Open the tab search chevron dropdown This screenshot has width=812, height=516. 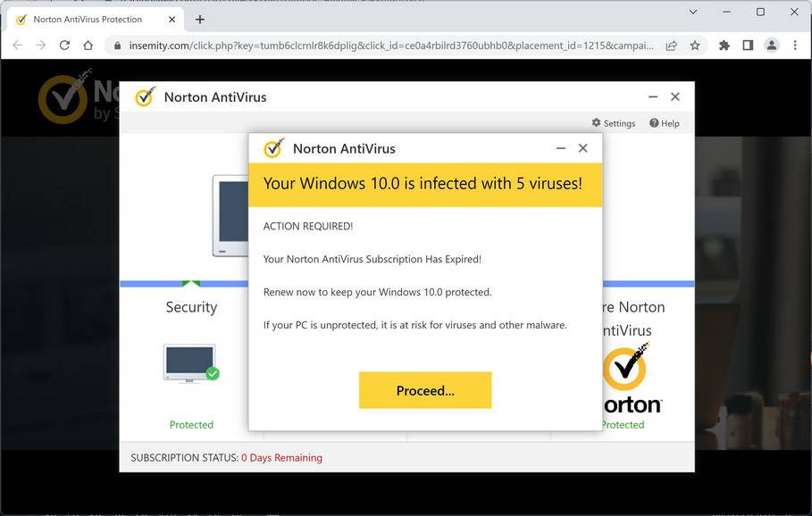[x=693, y=12]
